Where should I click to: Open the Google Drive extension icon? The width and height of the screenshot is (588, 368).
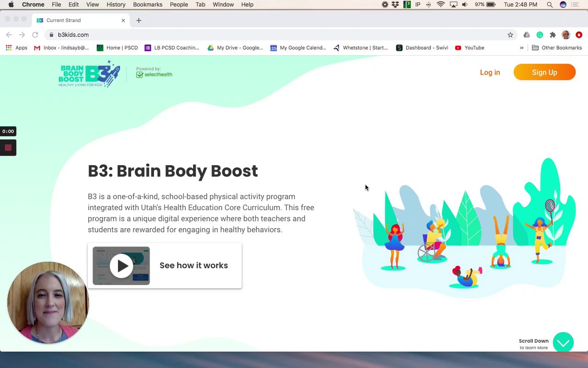(x=527, y=34)
